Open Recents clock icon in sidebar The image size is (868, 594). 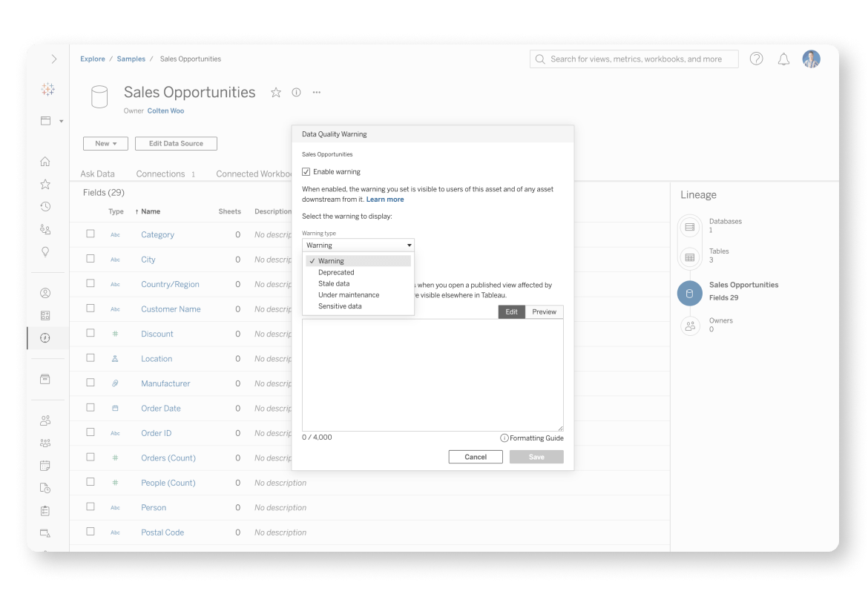click(45, 207)
